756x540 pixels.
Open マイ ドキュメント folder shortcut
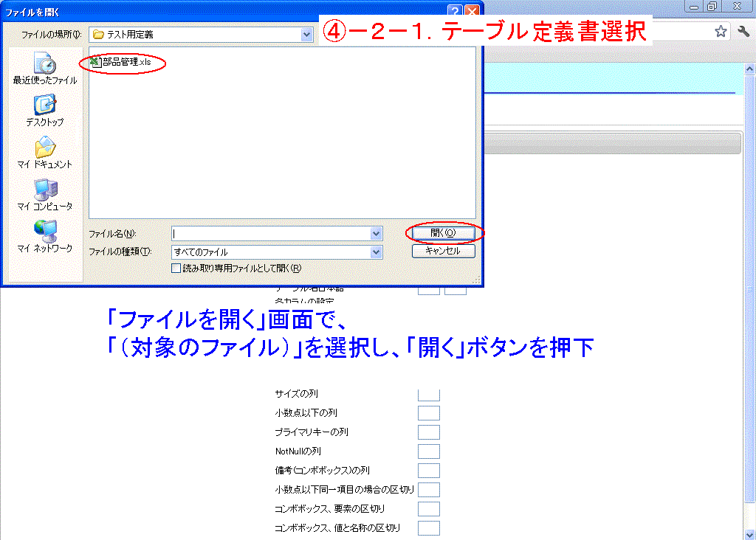click(44, 153)
